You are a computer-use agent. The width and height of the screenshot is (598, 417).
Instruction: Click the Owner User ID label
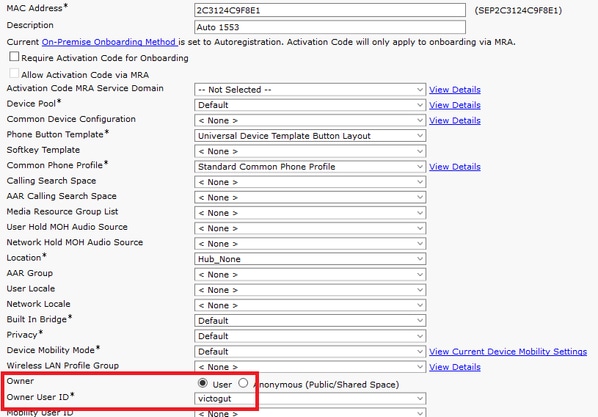coord(40,397)
